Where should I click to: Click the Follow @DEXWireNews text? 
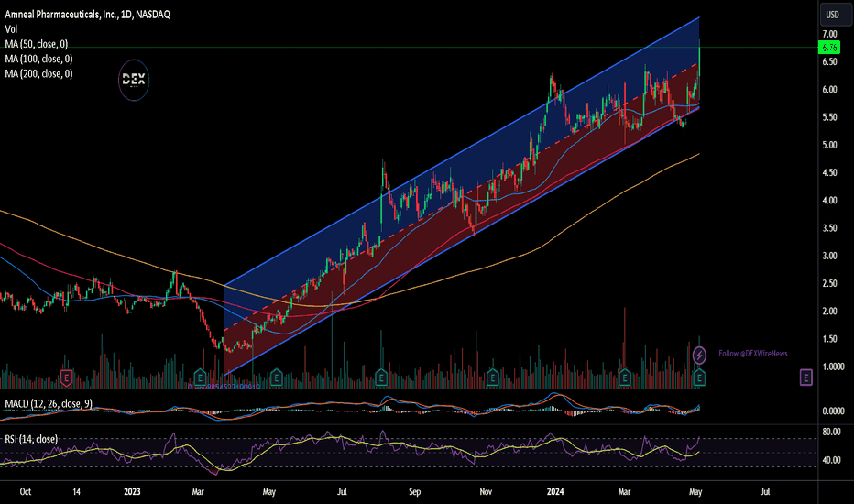752,354
